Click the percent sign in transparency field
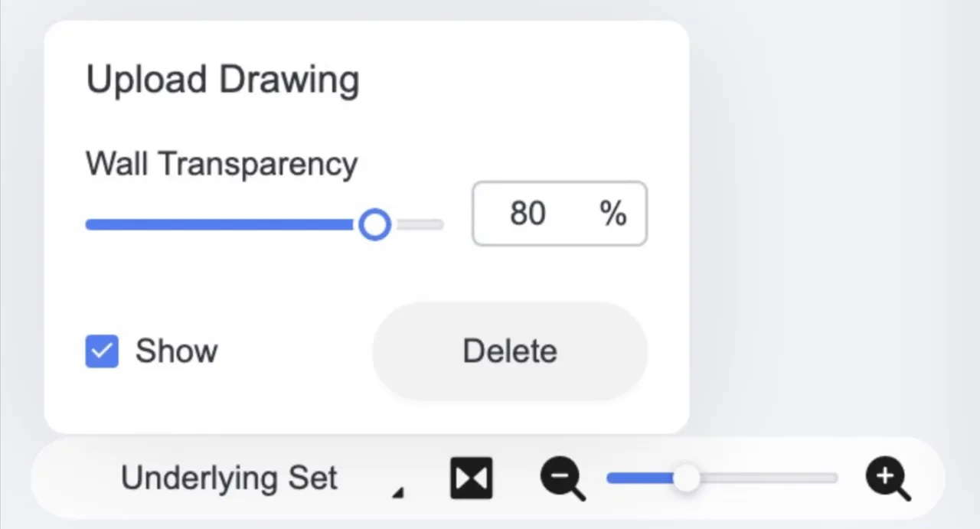The height and width of the screenshot is (529, 980). click(x=613, y=214)
